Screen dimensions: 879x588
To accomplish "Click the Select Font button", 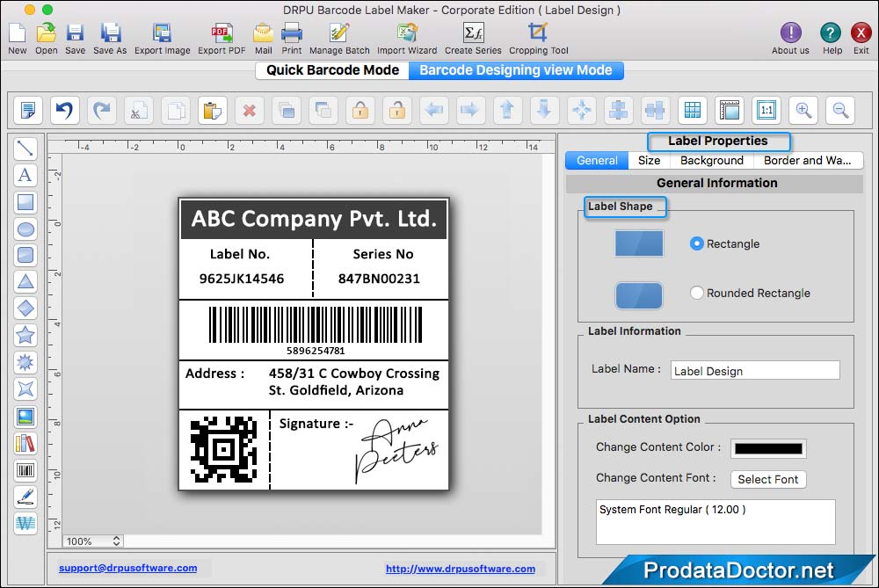I will click(768, 479).
